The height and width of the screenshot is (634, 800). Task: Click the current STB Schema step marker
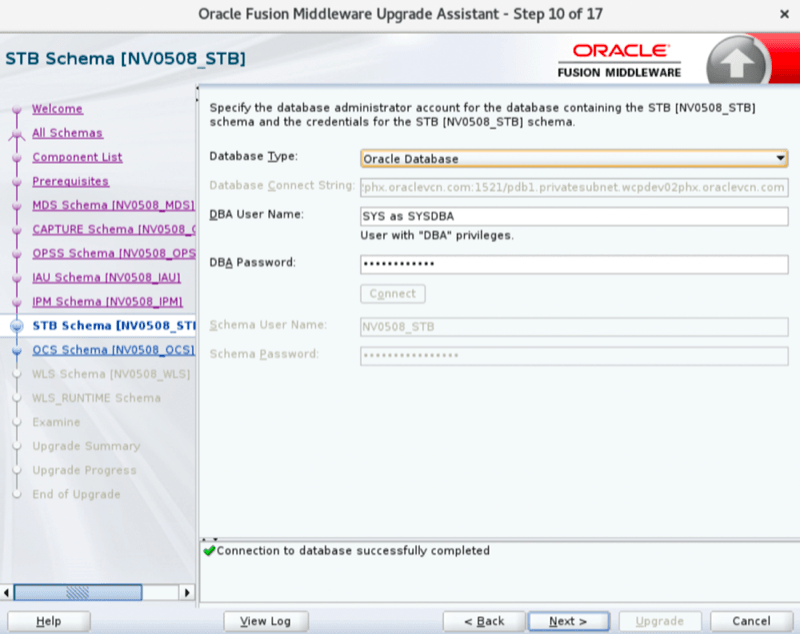coord(17,326)
